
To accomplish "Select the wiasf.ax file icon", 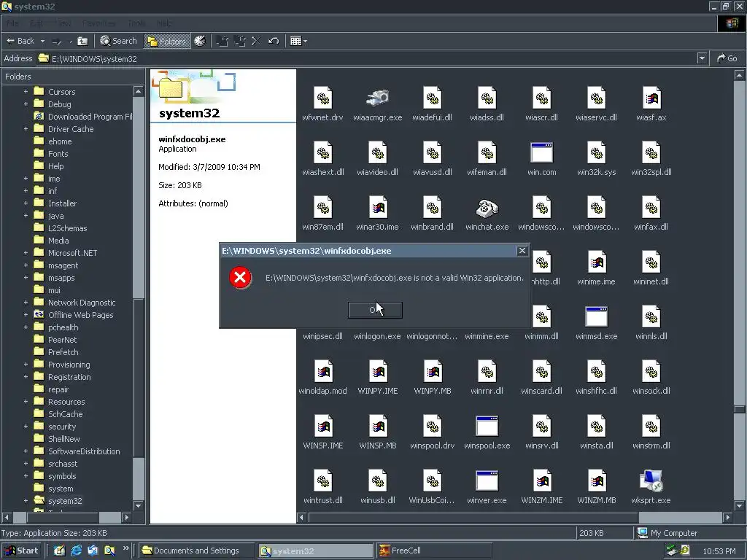I will point(651,98).
